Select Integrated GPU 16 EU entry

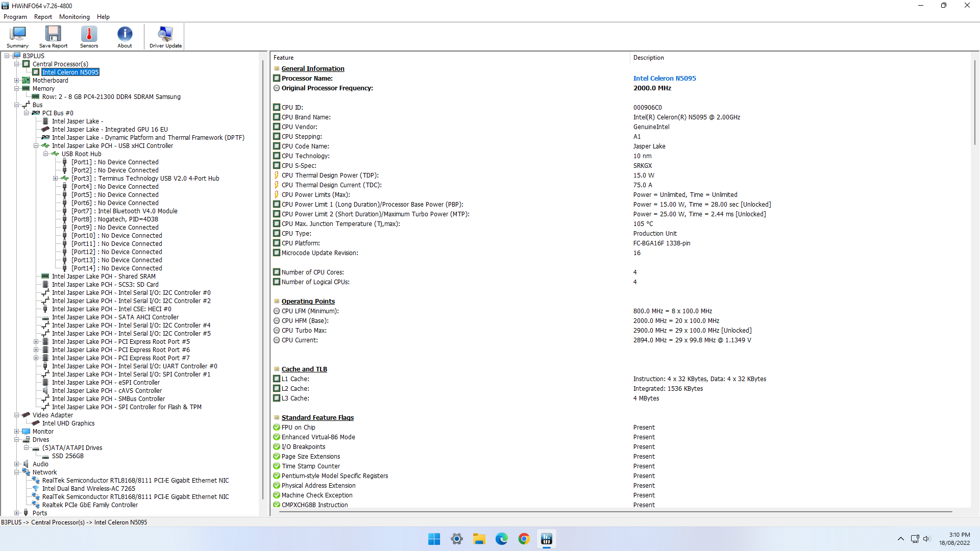(110, 130)
